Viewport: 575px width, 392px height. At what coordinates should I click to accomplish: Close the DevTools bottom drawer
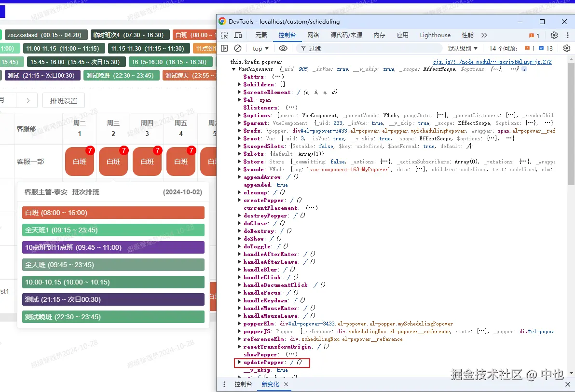[x=567, y=384]
